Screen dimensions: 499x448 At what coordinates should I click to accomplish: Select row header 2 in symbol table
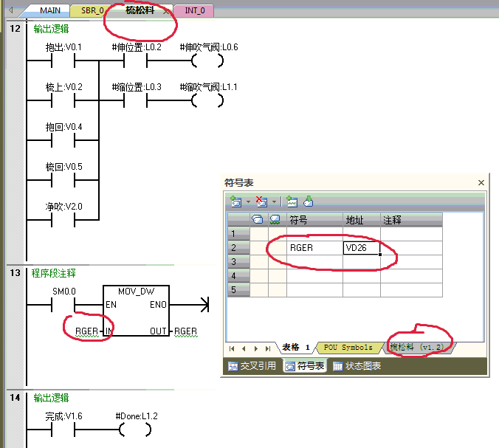[238, 248]
